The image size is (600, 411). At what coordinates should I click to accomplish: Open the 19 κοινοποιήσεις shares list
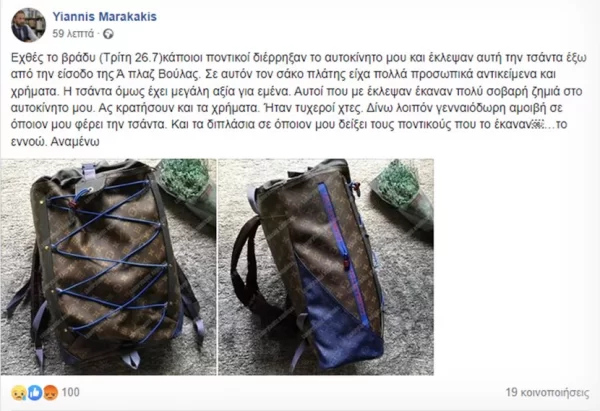pyautogui.click(x=547, y=392)
